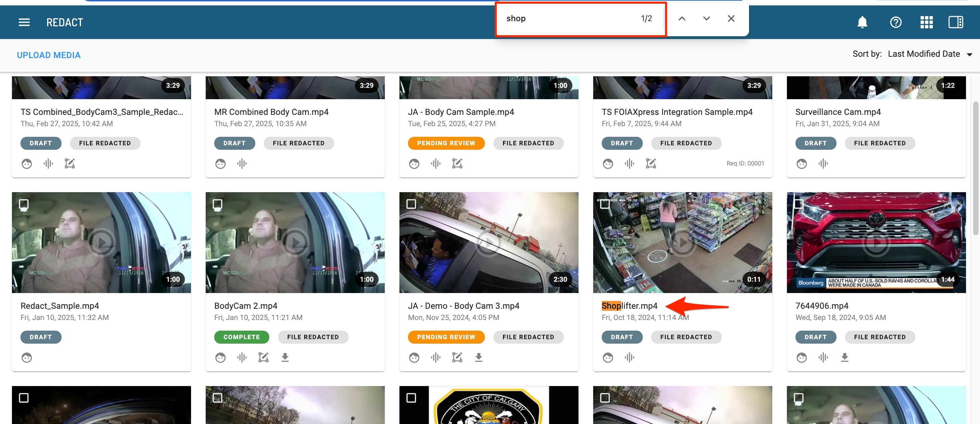Click Pending Review badge on JA - Body Cam Sample.mp4
This screenshot has height=424, width=980.
pyautogui.click(x=446, y=143)
